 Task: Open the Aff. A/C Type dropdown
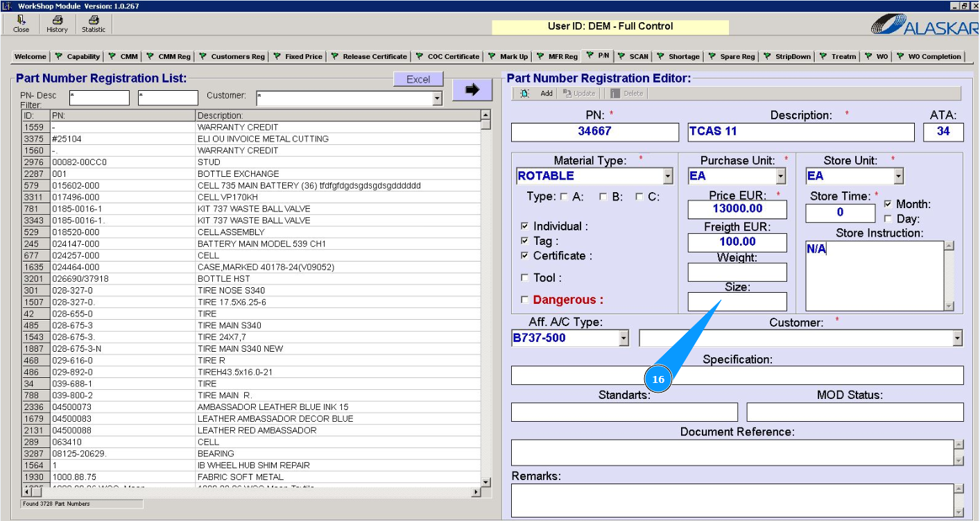624,339
